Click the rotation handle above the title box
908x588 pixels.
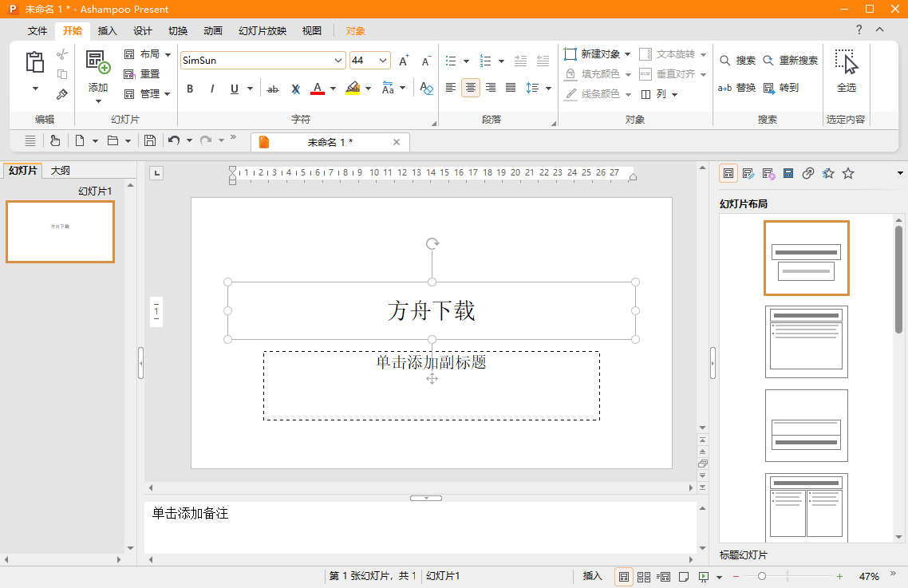pyautogui.click(x=432, y=243)
